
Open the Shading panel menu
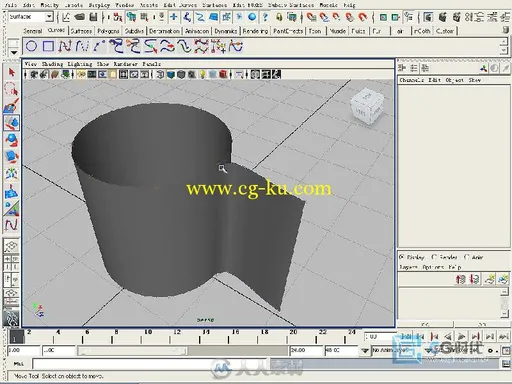pos(52,64)
